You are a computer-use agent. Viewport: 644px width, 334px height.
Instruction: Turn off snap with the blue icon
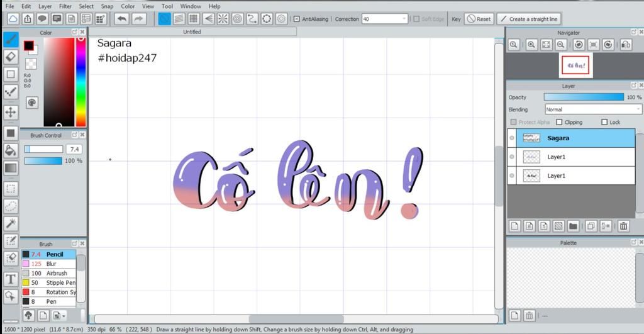point(165,19)
